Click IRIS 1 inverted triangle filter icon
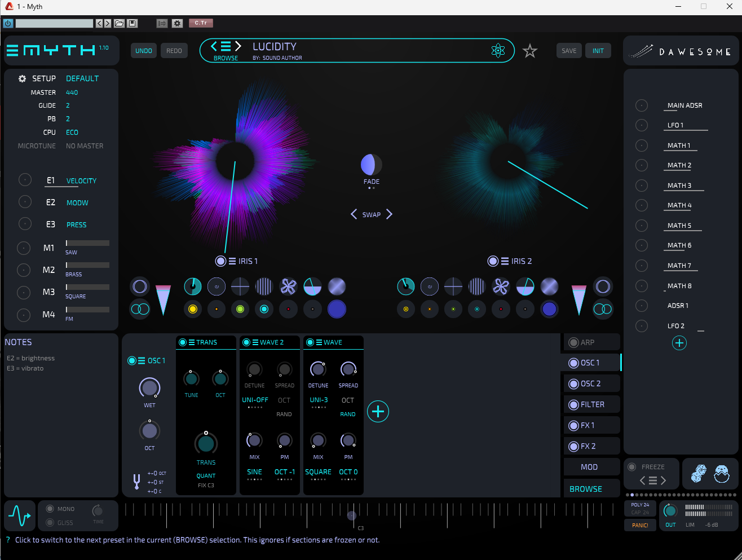 tap(163, 299)
